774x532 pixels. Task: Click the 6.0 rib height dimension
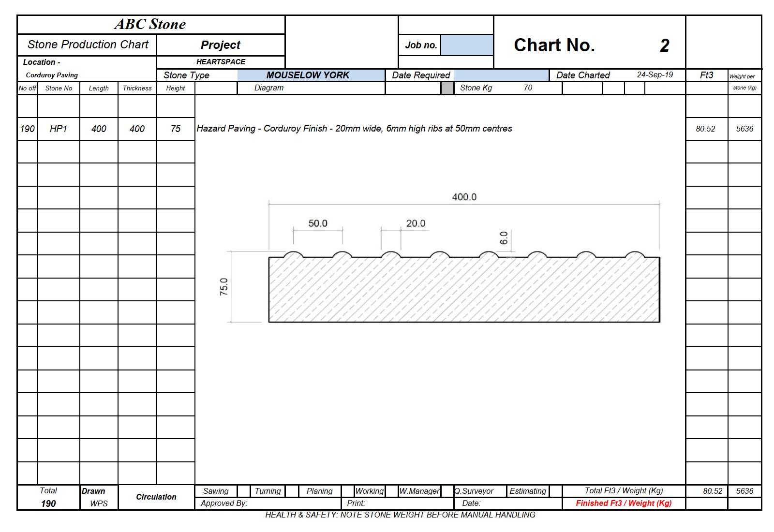click(x=504, y=238)
